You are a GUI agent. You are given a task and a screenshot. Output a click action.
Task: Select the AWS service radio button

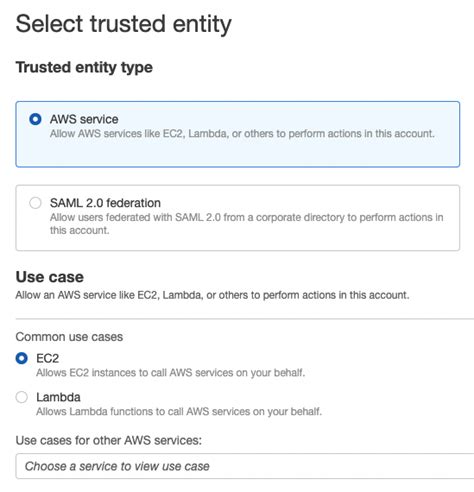pyautogui.click(x=35, y=119)
